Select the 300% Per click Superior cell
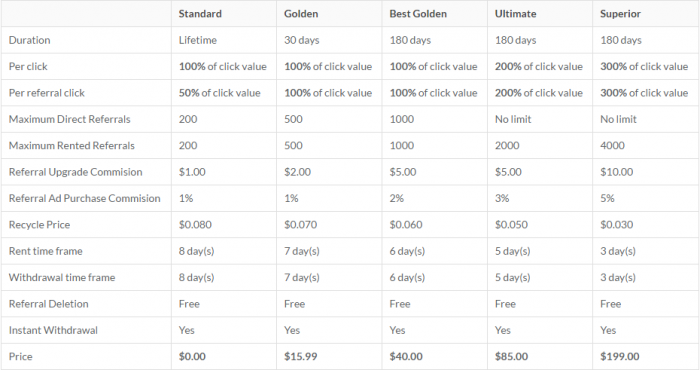This screenshot has width=700, height=370. [x=644, y=67]
